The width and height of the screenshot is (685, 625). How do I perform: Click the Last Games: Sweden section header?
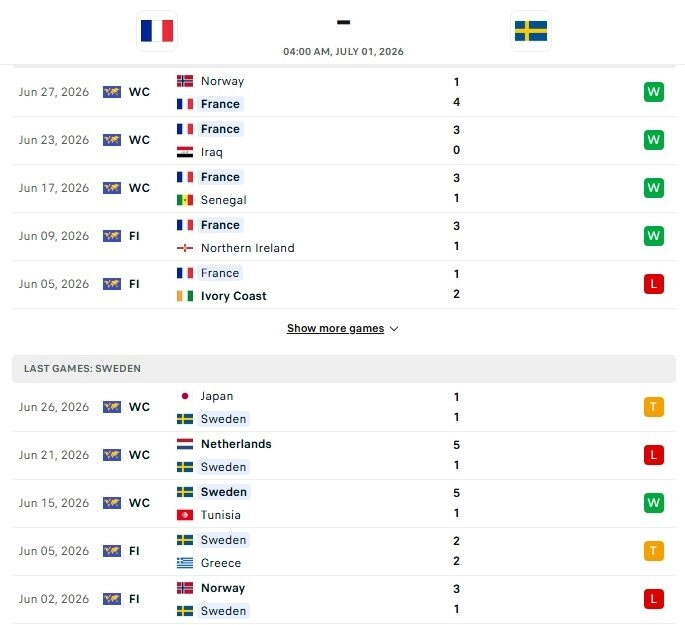pos(344,369)
